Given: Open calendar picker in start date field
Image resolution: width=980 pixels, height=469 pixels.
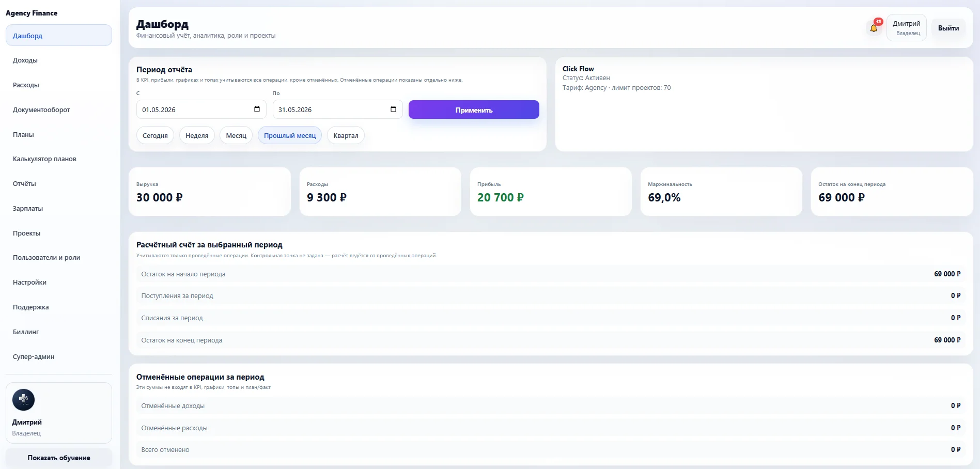Looking at the screenshot, I should [257, 109].
